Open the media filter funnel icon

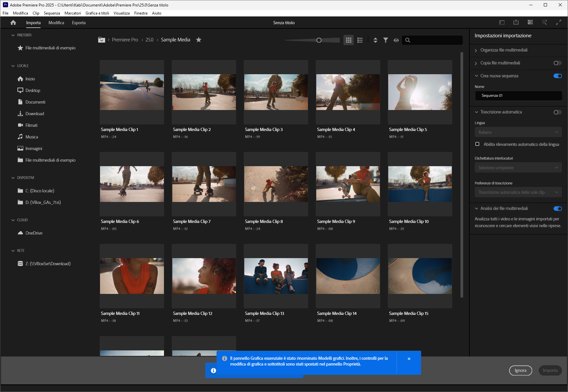pyautogui.click(x=386, y=40)
